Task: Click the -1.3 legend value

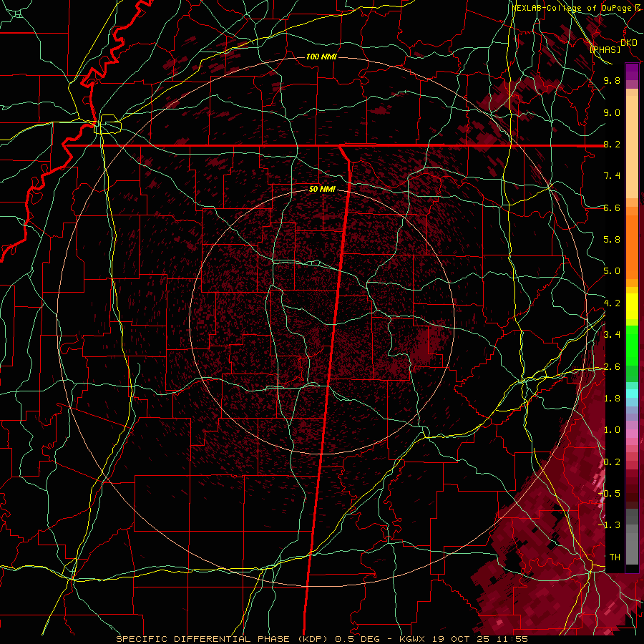Action: coord(610,525)
